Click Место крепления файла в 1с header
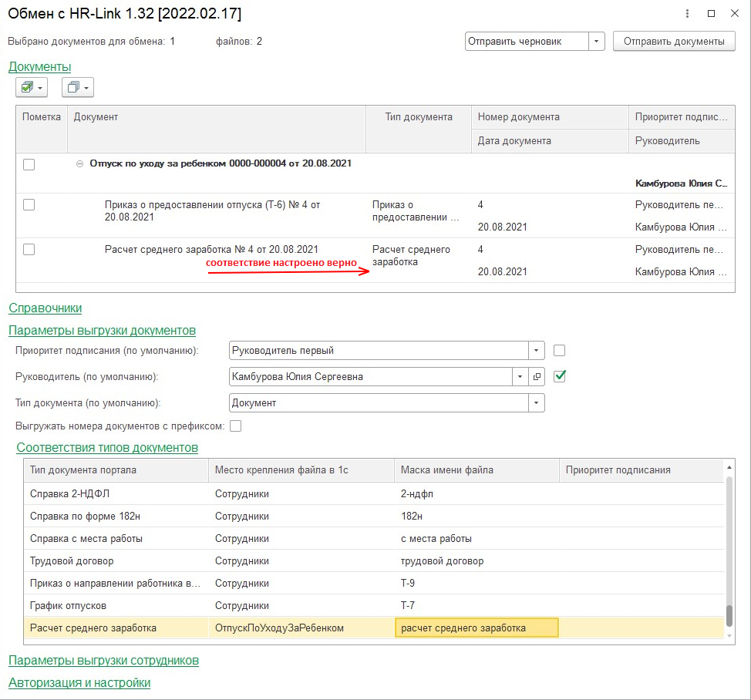The image size is (751, 700). 301,470
